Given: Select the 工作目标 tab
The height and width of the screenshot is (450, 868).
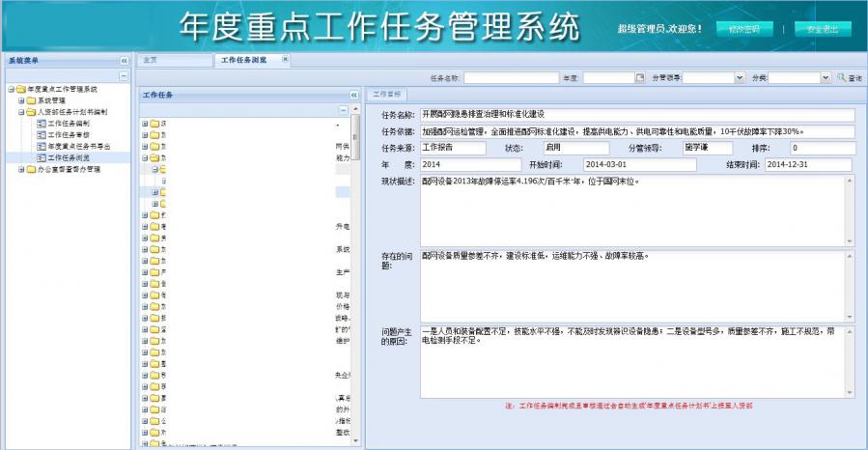Looking at the screenshot, I should (x=386, y=95).
